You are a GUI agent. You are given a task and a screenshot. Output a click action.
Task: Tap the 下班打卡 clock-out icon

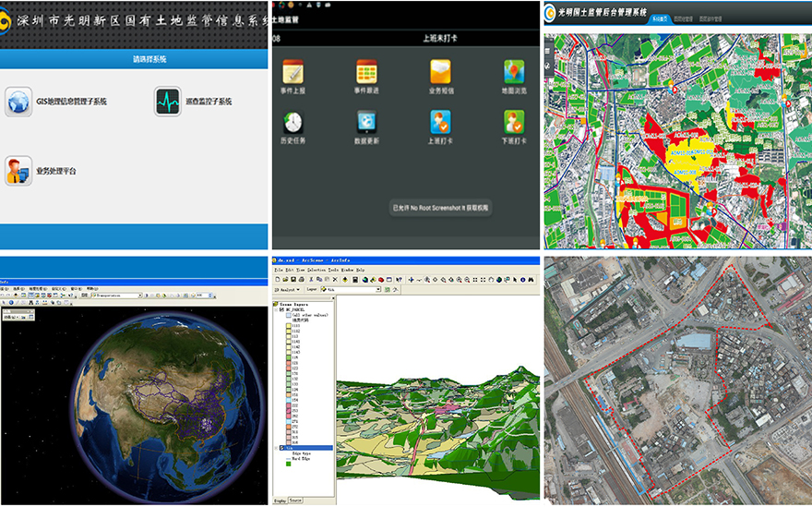pyautogui.click(x=514, y=122)
